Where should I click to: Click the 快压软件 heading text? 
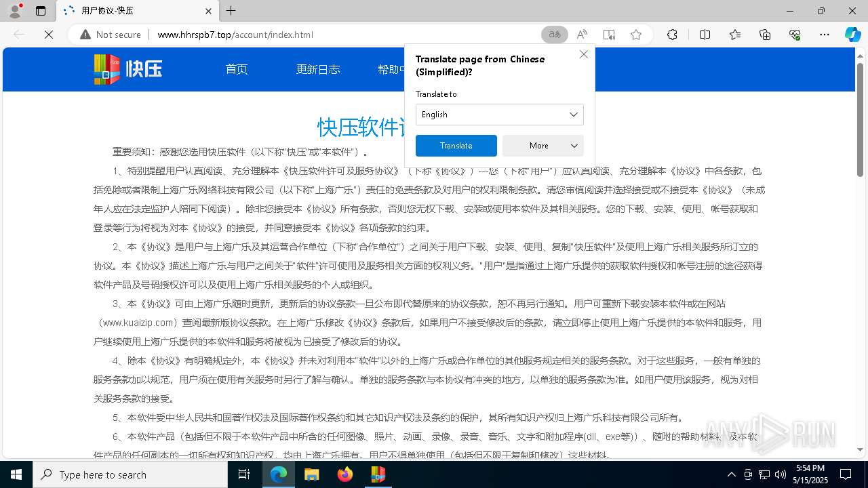pyautogui.click(x=361, y=127)
